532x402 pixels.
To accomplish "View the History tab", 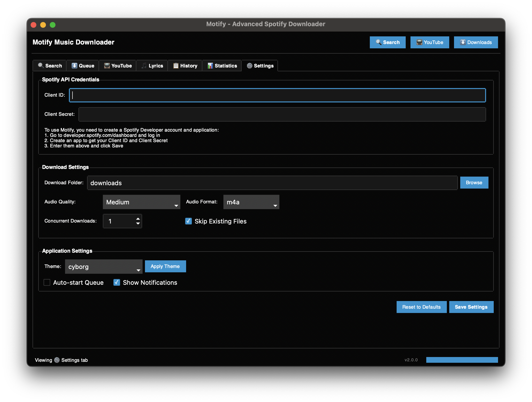I will coord(185,66).
